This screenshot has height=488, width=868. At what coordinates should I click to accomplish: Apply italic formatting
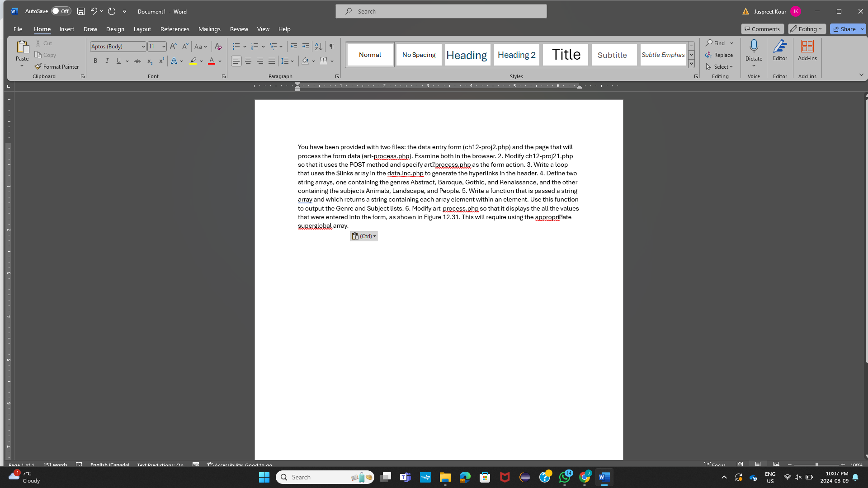(x=107, y=61)
